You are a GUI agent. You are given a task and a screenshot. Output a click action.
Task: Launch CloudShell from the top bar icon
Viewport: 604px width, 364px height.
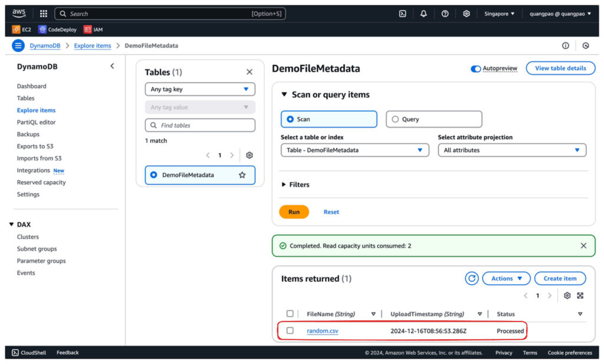click(402, 14)
